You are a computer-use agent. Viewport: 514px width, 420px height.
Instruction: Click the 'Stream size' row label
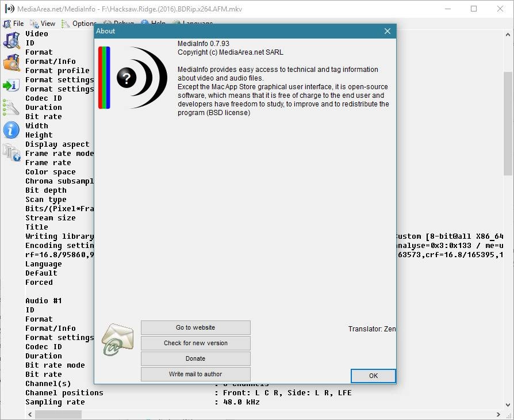tap(51, 218)
